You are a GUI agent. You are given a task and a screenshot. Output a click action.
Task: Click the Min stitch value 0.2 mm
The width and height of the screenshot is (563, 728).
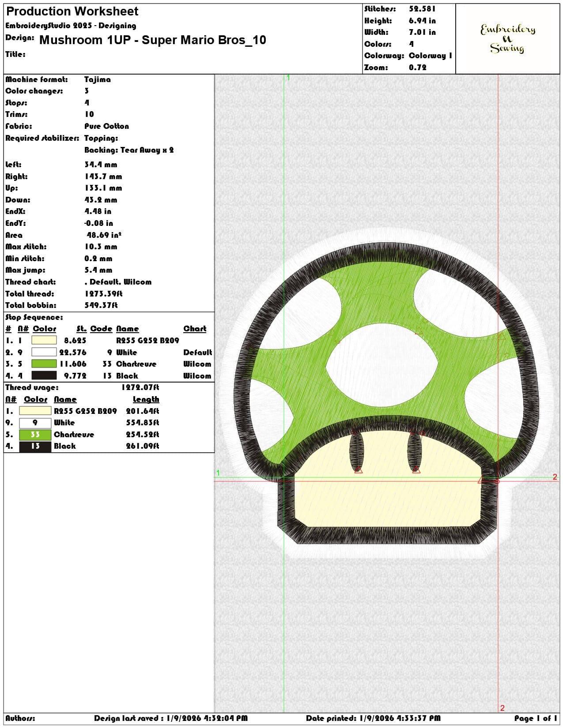pos(98,259)
